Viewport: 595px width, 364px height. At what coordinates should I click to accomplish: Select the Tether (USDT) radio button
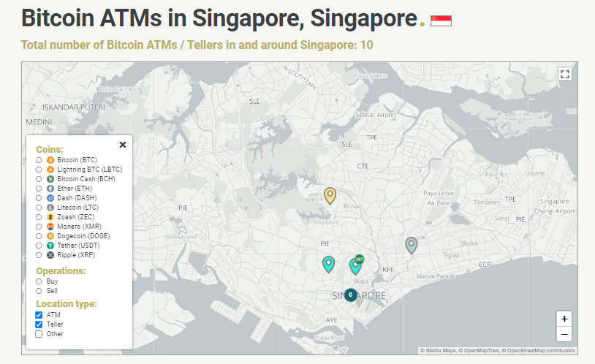point(39,246)
